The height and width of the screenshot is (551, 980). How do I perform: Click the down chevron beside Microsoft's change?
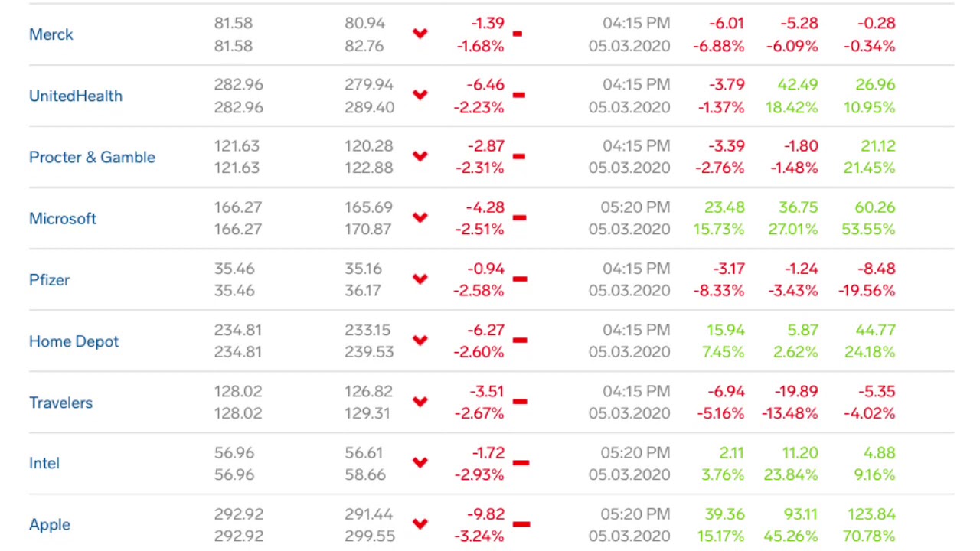click(420, 217)
